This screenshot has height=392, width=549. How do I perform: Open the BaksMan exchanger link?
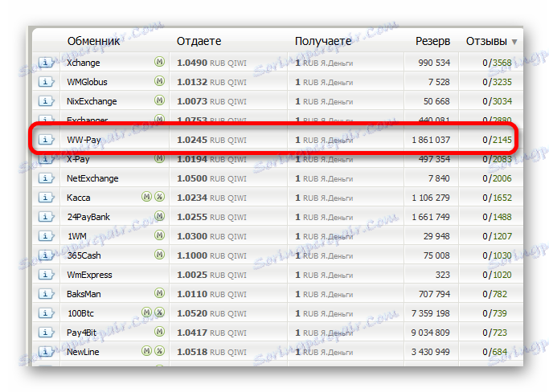[x=84, y=294]
